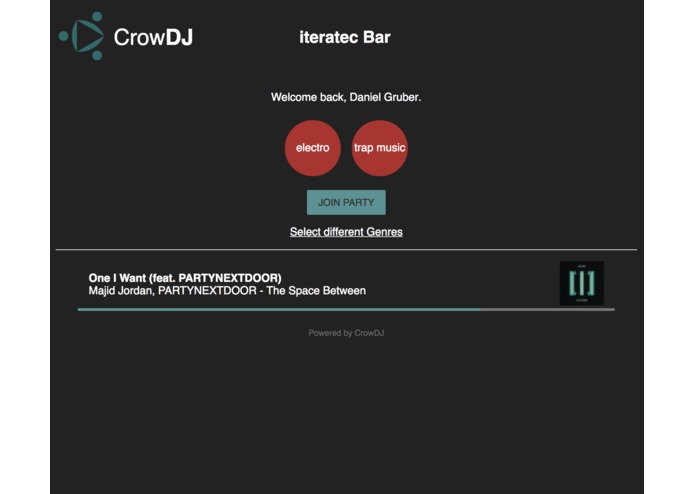Click the iteratec Bar venue title
Screen dimensions: 695x494
click(x=345, y=37)
